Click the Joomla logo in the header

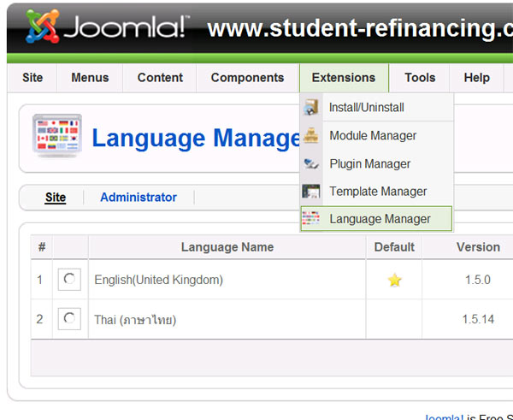106,27
